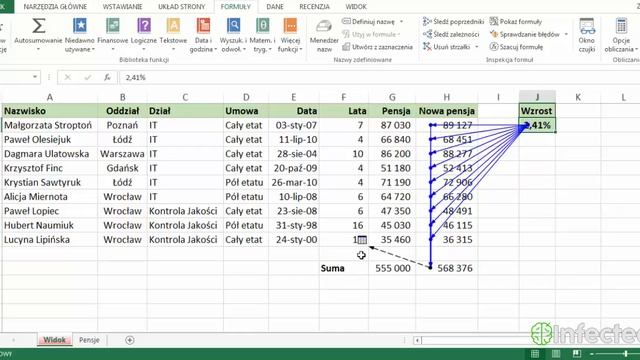Screen dimensions: 640x360
Task: Cancel entry with formula bar X
Action: pyautogui.click(x=68, y=77)
